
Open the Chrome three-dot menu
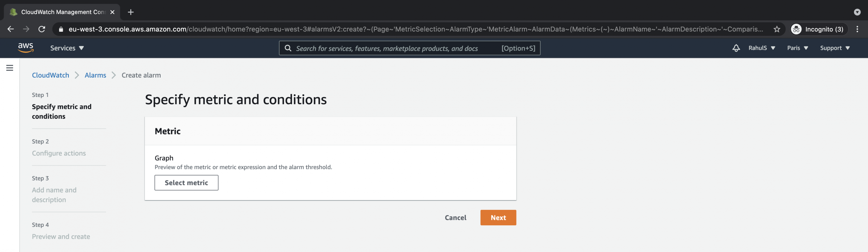point(857,29)
